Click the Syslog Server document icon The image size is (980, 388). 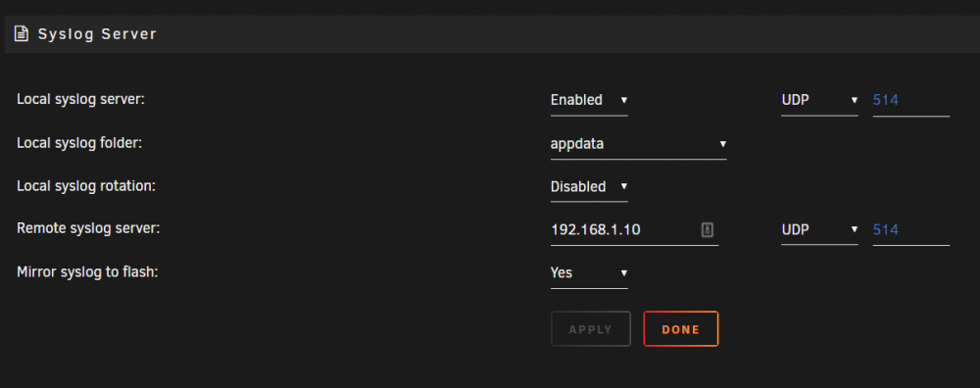tap(22, 33)
